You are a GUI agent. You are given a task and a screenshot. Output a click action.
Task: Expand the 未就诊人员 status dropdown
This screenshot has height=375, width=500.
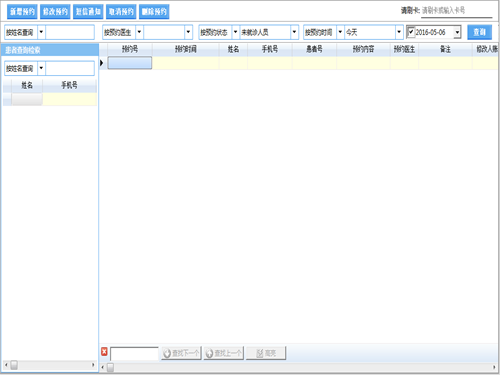pyautogui.click(x=294, y=32)
